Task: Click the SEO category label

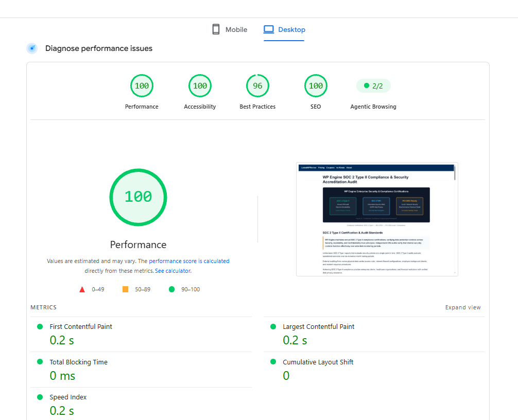Action: click(x=316, y=107)
